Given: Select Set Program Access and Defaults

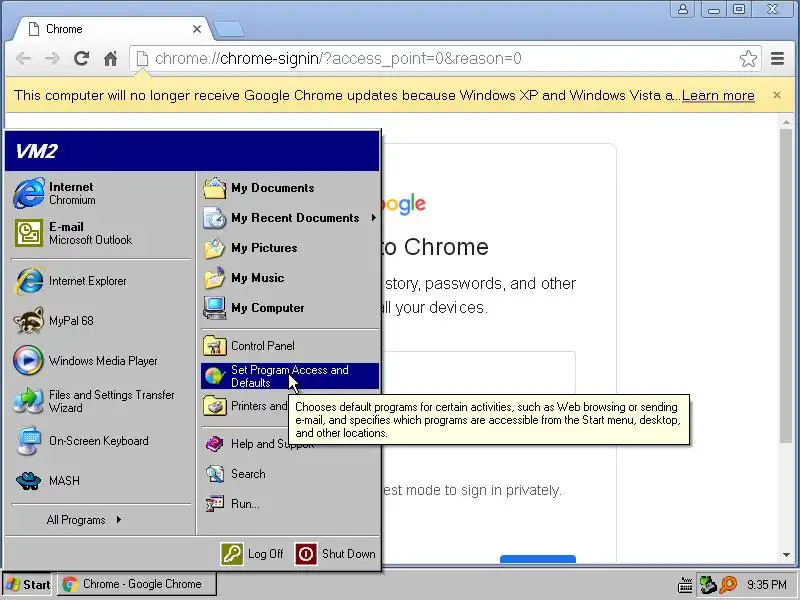Looking at the screenshot, I should click(289, 376).
